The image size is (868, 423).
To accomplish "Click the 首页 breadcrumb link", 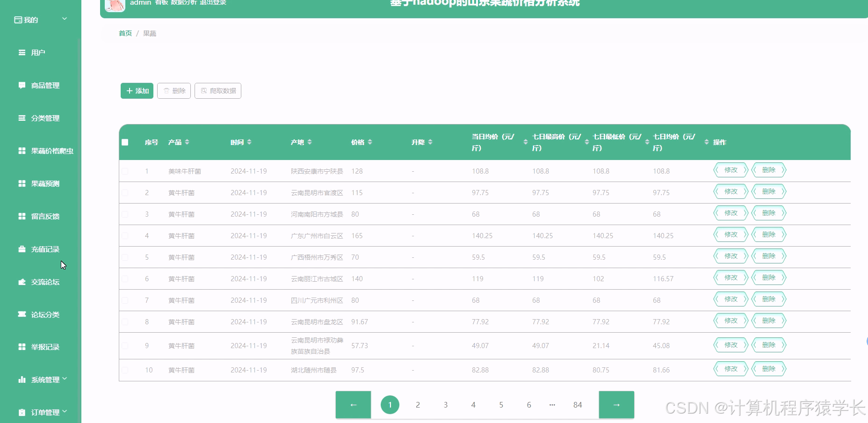I will [125, 33].
